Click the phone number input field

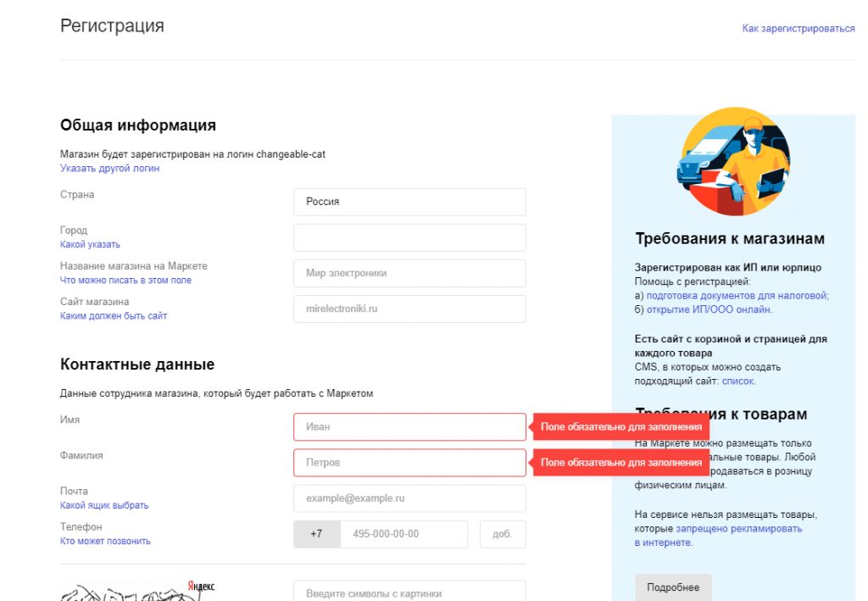(403, 534)
